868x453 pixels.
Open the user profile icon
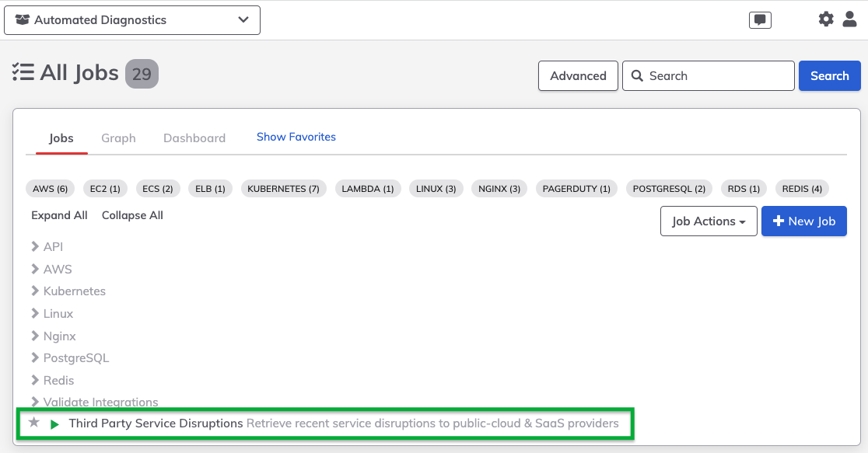(x=850, y=19)
